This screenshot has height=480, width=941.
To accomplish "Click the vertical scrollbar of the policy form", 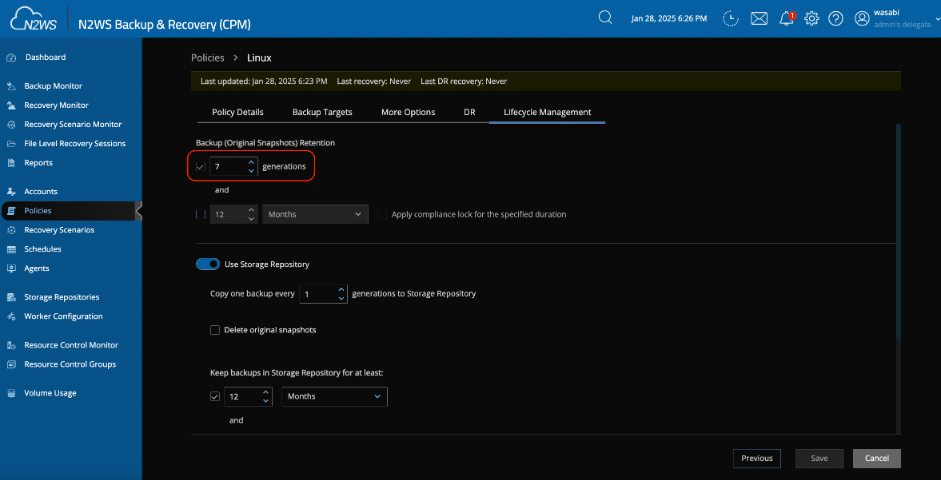I will click(898, 231).
